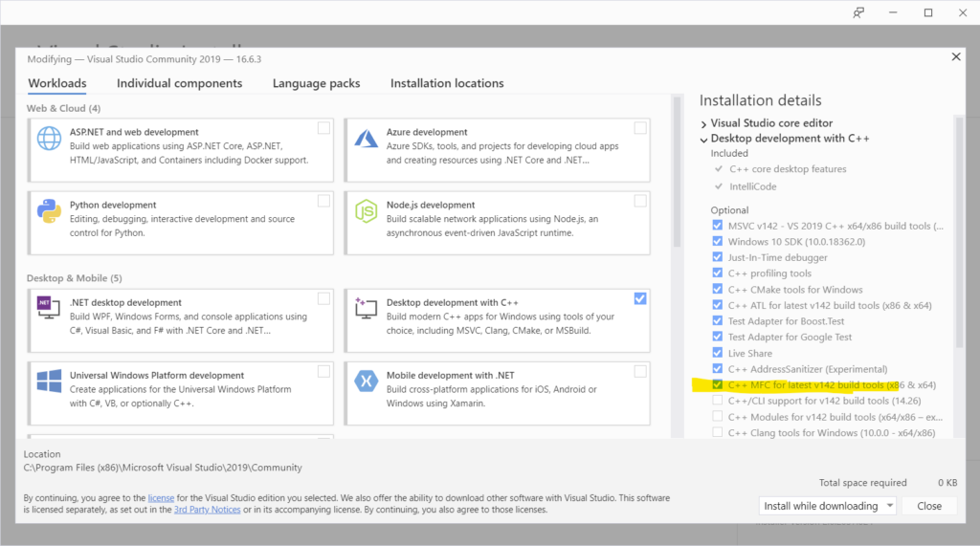980x546 pixels.
Task: Click the Python development logo icon
Action: click(49, 211)
